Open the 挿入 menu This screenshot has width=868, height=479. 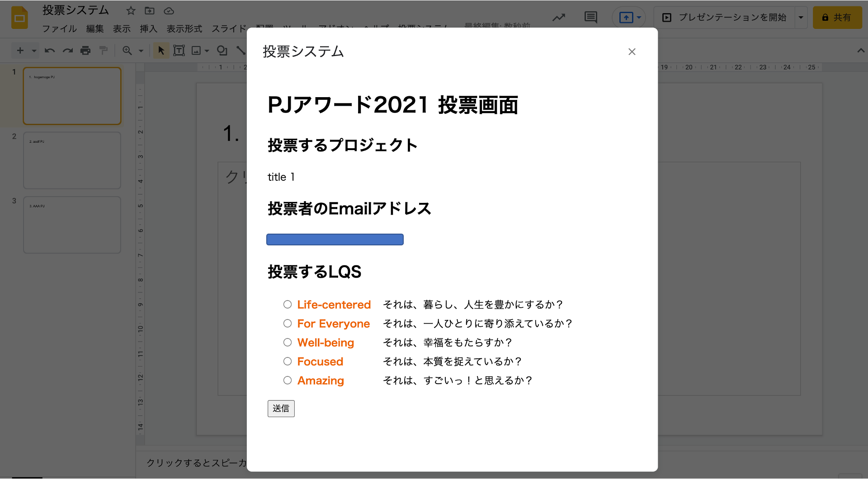click(148, 28)
